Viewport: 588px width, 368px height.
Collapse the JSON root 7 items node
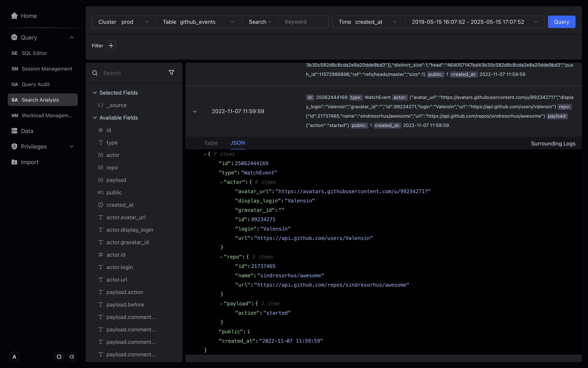(x=205, y=154)
